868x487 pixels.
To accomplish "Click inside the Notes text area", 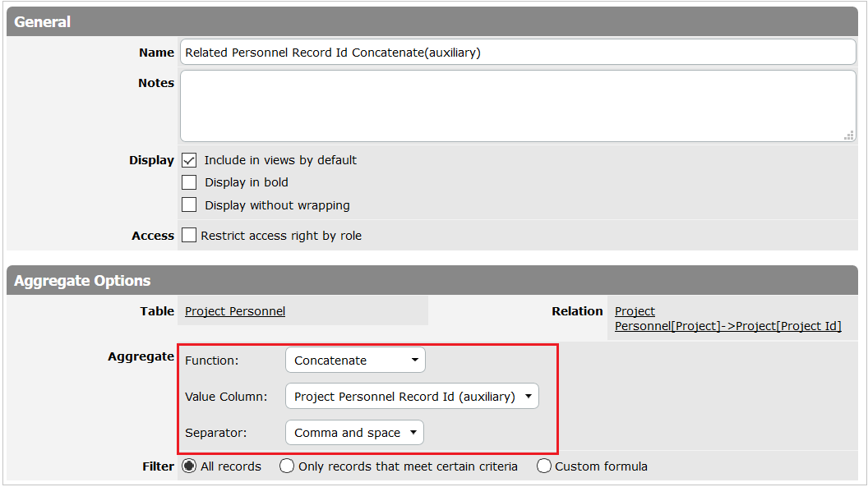I will [x=518, y=106].
